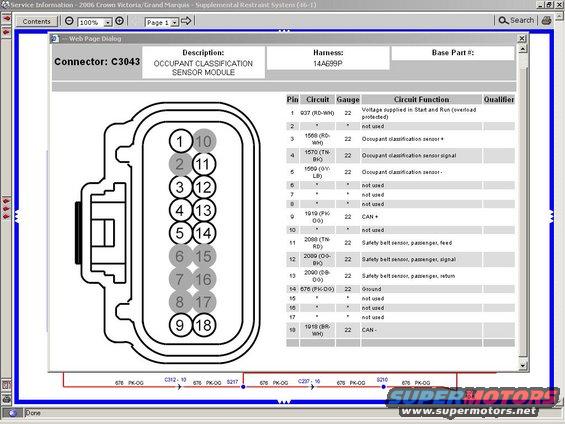The image size is (565, 424).
Task: Click the Connector: C3043 heading
Action: click(97, 62)
